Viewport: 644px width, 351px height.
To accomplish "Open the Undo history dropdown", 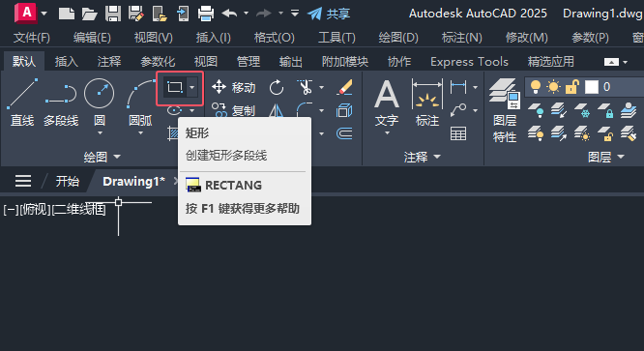I will pos(246,14).
